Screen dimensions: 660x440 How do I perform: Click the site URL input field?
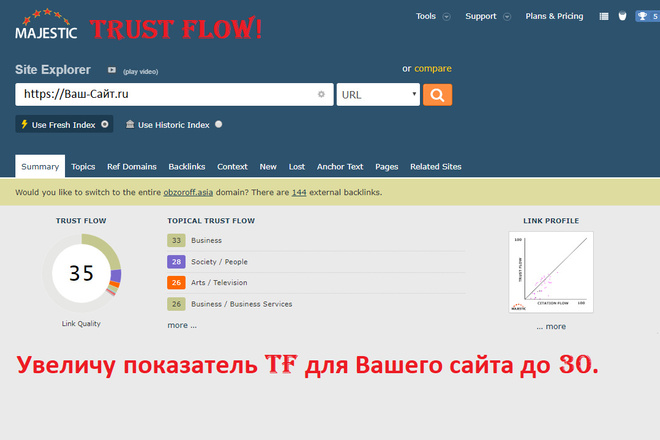point(174,94)
